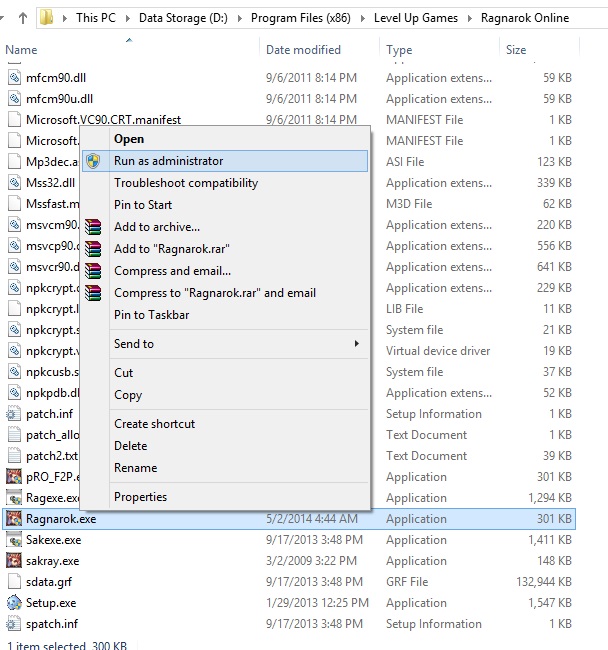Click WinRAR icon next to Compress and email
Screen dimensions: 608x650
pos(93,271)
